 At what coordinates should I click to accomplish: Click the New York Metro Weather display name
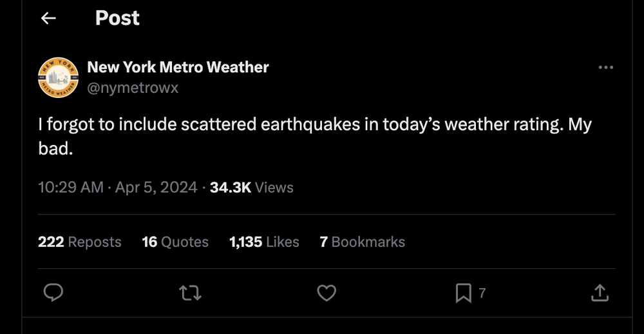[178, 67]
